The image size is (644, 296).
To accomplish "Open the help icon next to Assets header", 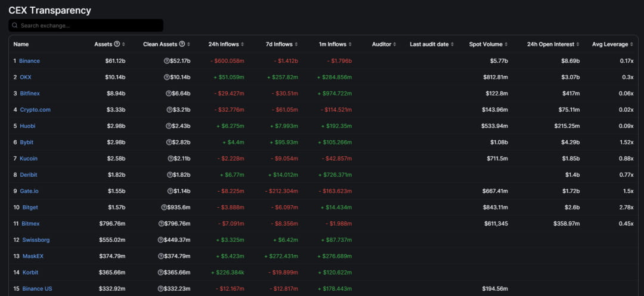I will tap(117, 44).
